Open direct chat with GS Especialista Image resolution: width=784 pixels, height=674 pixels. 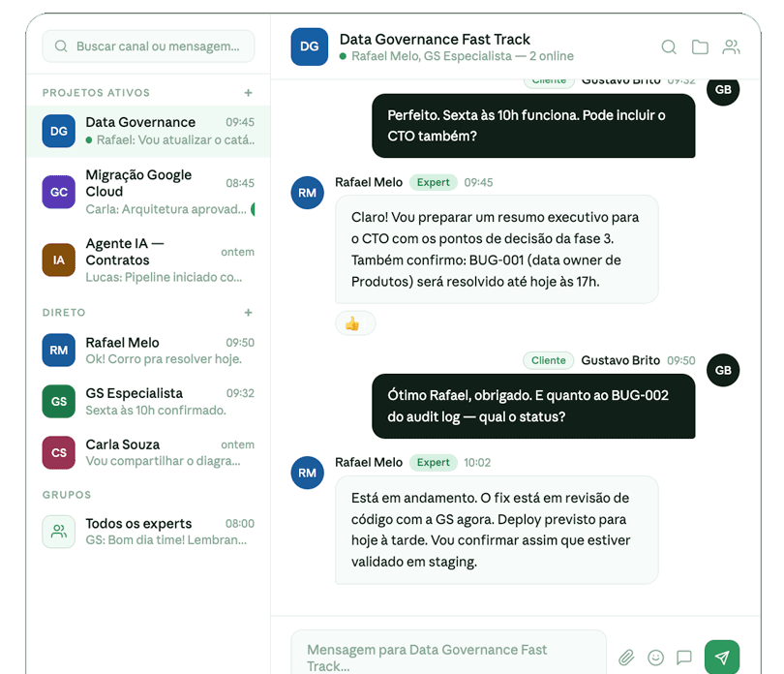148,401
